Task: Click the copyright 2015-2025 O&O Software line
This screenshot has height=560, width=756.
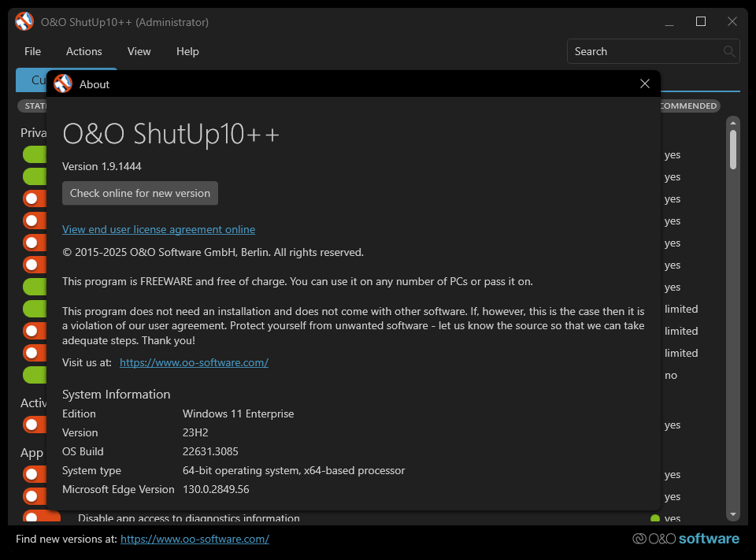Action: pyautogui.click(x=213, y=252)
